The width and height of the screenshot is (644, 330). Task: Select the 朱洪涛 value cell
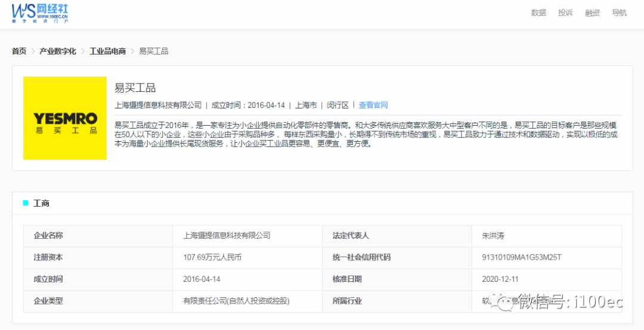coord(547,236)
